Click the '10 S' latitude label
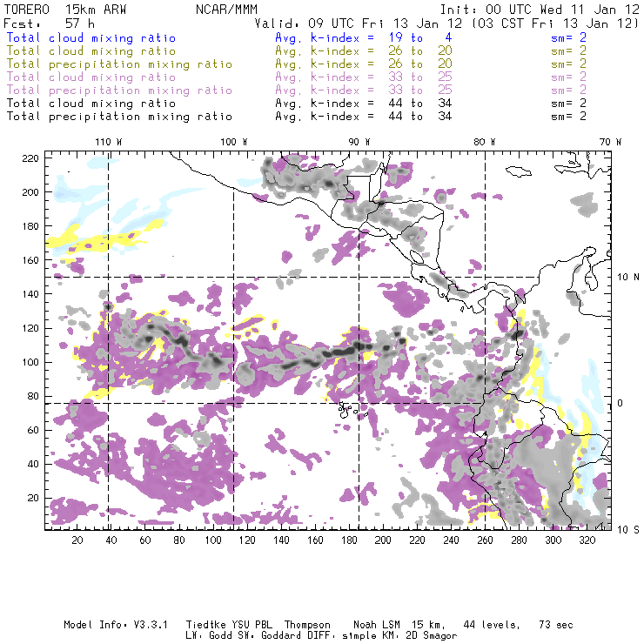This screenshot has width=644, height=644. (x=628, y=530)
